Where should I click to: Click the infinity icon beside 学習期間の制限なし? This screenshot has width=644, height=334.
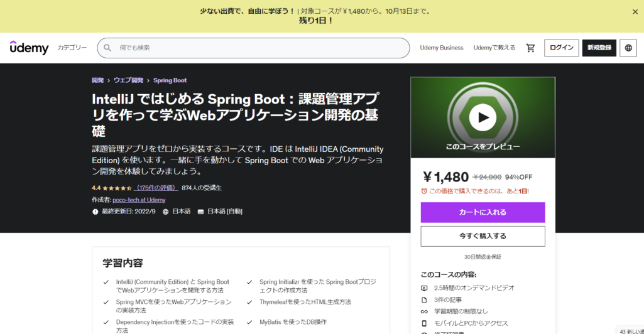(x=424, y=311)
